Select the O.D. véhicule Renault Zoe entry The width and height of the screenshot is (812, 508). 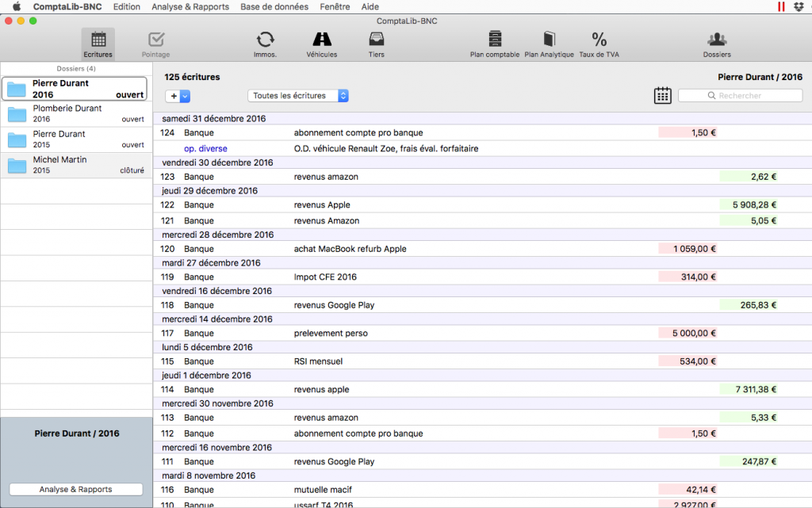coord(483,148)
